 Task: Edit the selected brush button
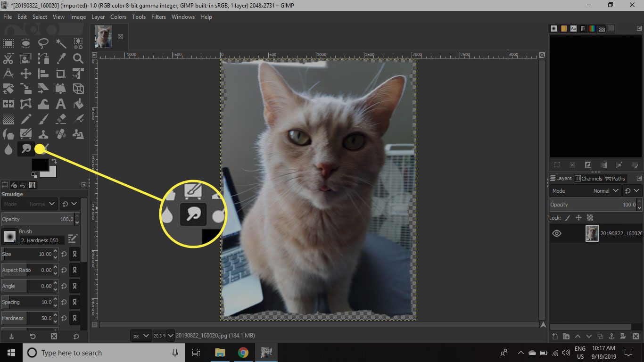pyautogui.click(x=72, y=238)
